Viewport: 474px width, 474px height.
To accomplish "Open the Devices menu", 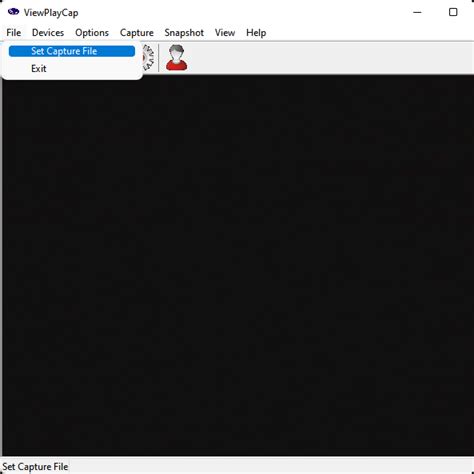I will coord(48,33).
